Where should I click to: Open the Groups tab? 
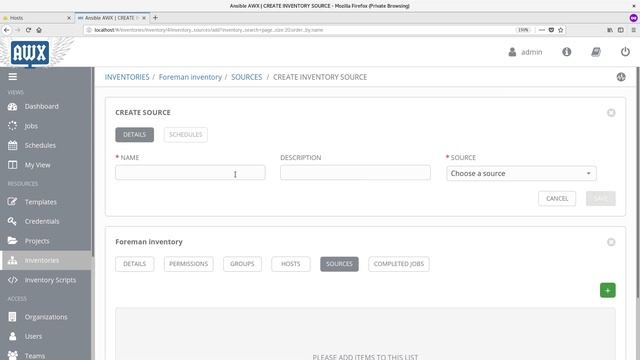point(242,264)
